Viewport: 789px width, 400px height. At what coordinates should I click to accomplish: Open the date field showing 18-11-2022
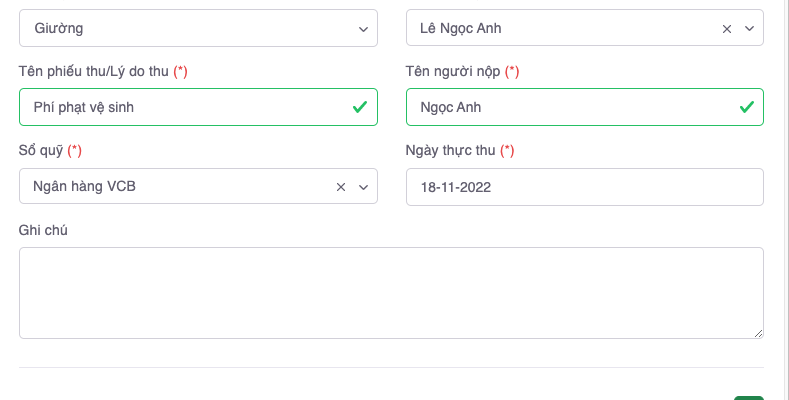(584, 187)
